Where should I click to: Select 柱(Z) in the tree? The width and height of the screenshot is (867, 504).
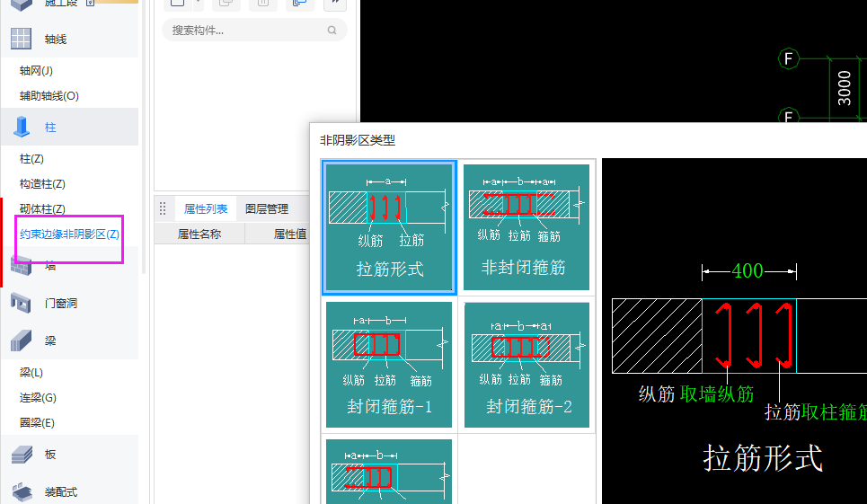[x=31, y=159]
